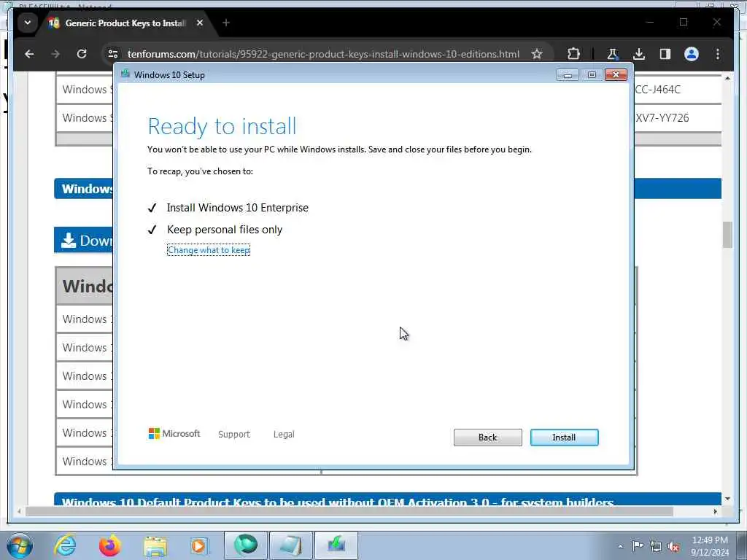Screen dimensions: 747x560
Task: Reload the tenforums page
Action: click(82, 54)
